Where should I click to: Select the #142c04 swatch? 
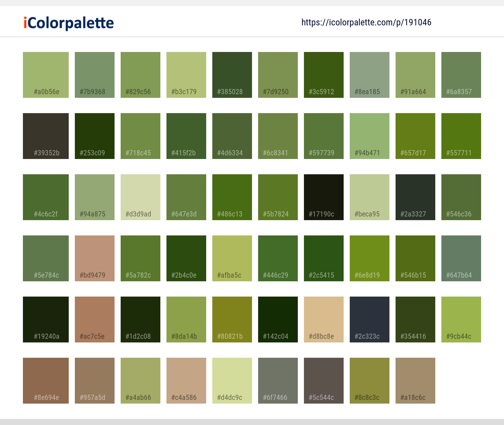point(278,320)
